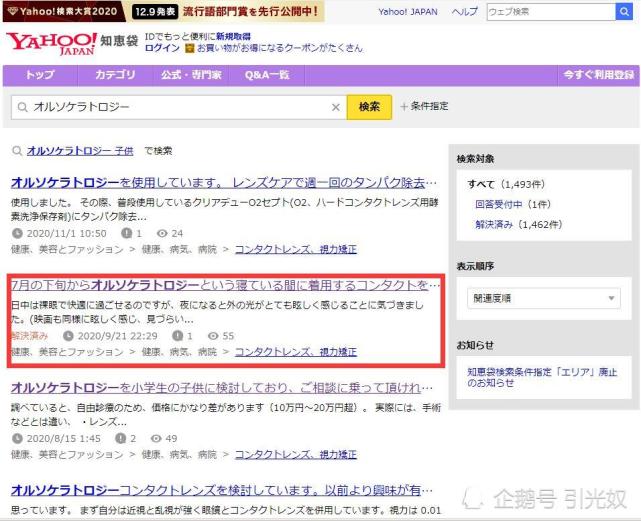Click コンタクトレンズ、視力矯正 under the 2020/9/21 result
641x521 pixels.
pos(296,352)
